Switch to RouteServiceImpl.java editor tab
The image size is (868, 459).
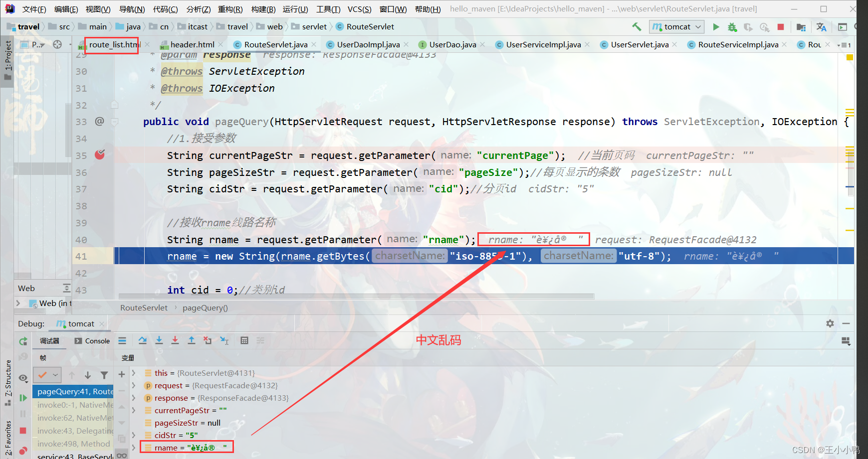[738, 45]
